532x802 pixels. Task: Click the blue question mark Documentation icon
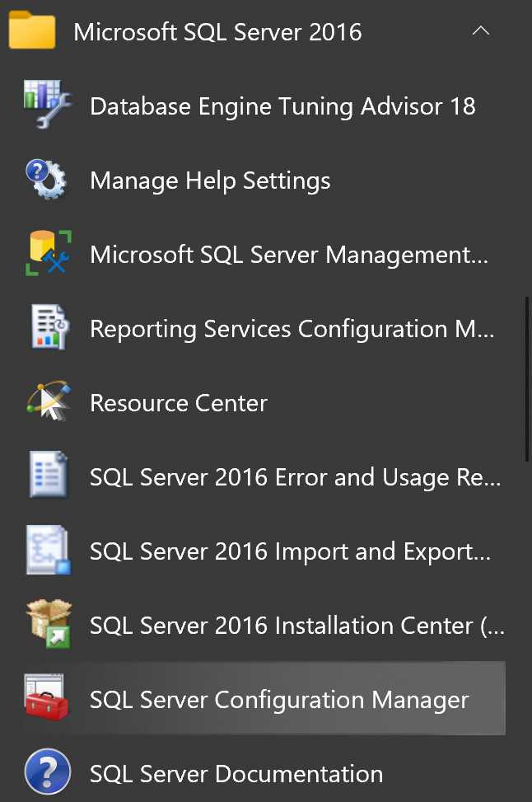48,772
